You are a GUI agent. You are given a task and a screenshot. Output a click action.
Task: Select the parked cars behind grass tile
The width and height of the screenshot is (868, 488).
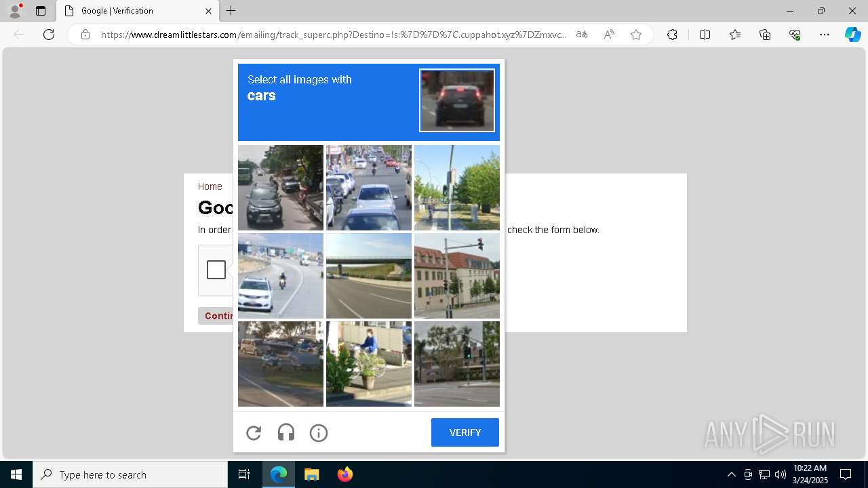click(x=281, y=364)
